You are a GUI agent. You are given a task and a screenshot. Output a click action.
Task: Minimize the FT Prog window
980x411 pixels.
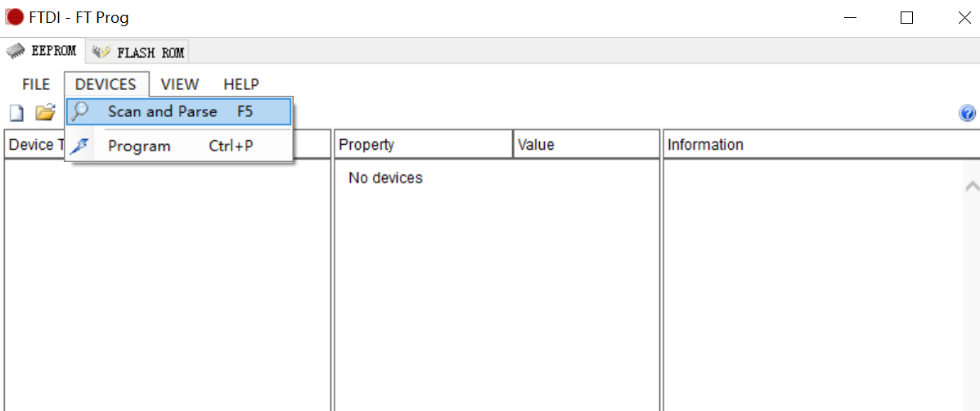point(849,18)
